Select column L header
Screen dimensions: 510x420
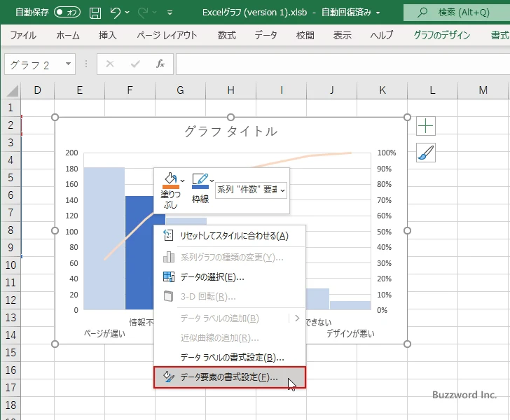[432, 90]
